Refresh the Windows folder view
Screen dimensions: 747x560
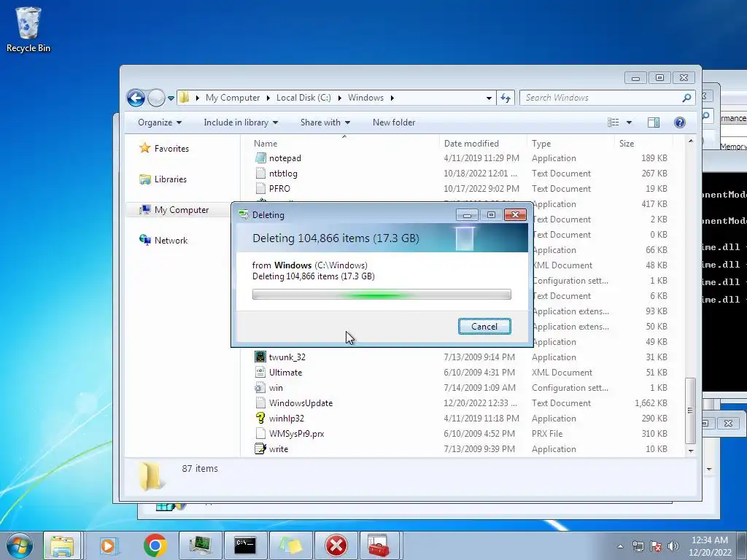(506, 98)
